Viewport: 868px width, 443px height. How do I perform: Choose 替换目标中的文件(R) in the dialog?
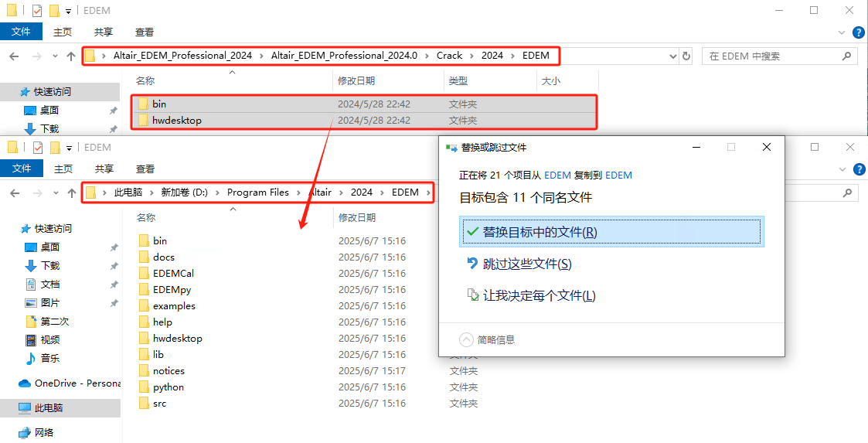tap(611, 231)
